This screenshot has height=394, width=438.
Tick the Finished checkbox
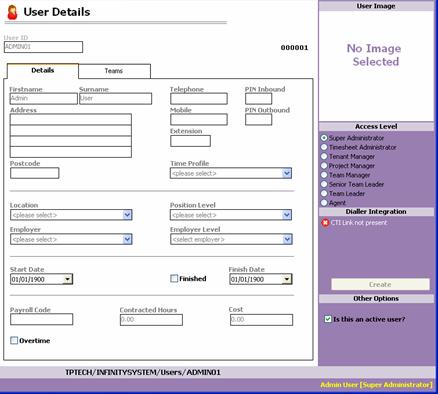(x=174, y=278)
